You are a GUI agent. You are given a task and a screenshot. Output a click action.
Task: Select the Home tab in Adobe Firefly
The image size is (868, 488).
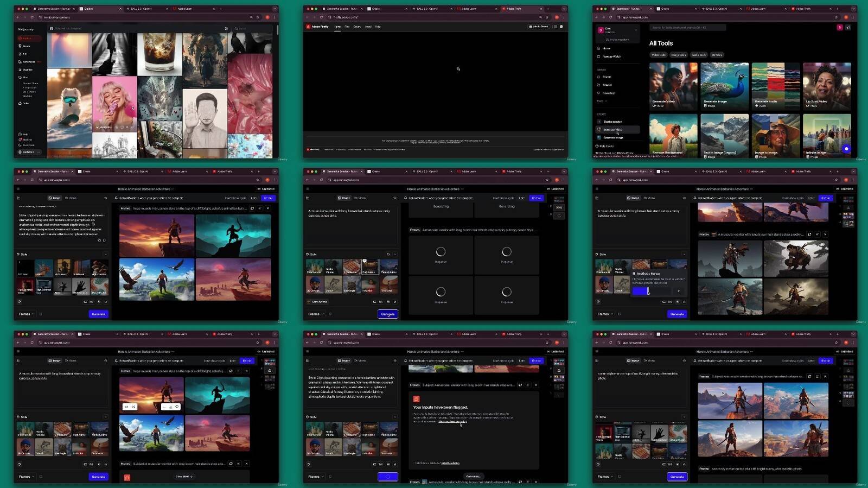337,27
